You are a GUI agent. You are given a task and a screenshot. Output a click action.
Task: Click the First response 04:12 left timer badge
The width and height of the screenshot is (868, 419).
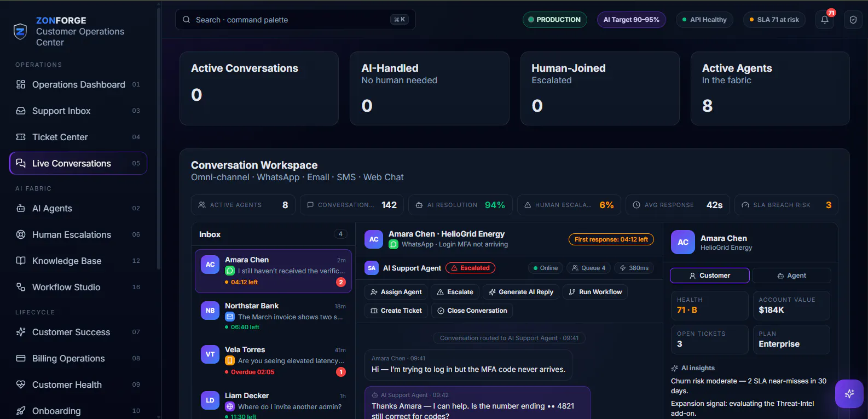click(x=611, y=239)
